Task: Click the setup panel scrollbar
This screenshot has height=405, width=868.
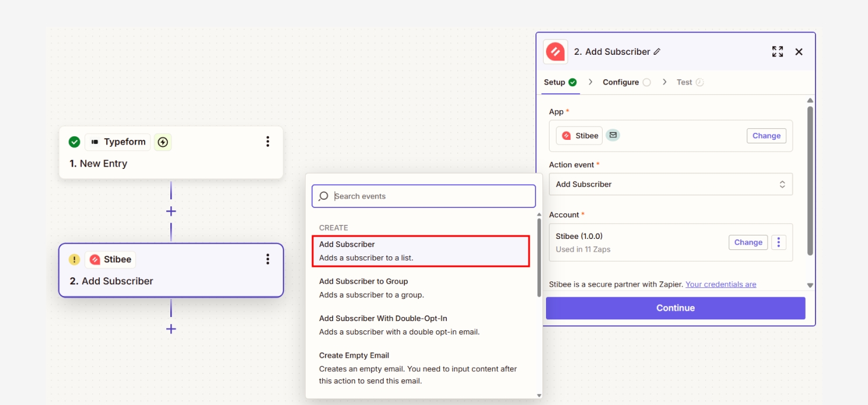Action: click(x=810, y=181)
